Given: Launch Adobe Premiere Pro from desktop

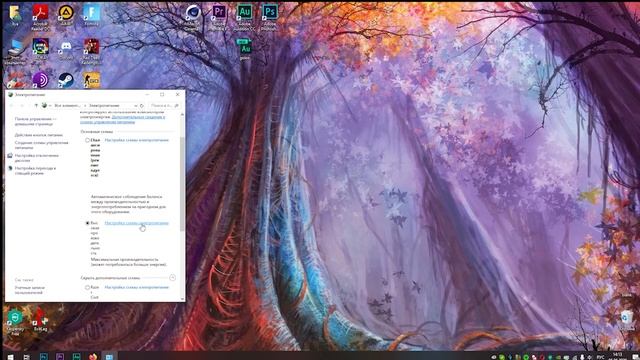Looking at the screenshot, I should point(218,17).
